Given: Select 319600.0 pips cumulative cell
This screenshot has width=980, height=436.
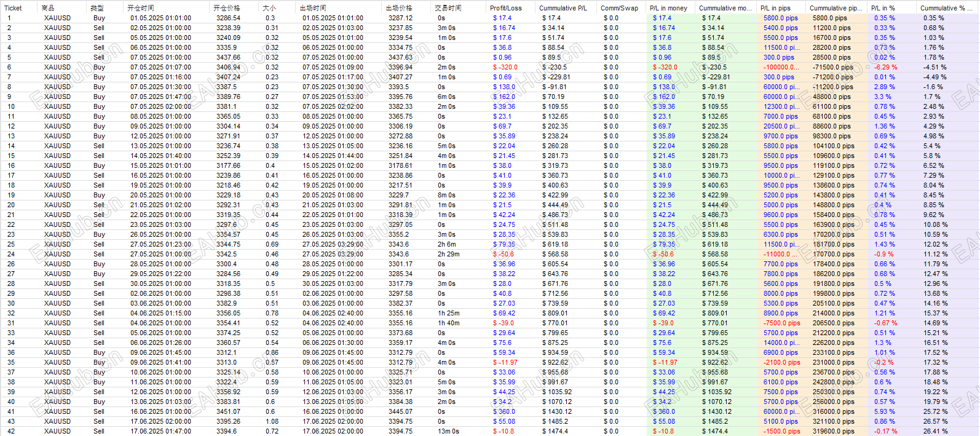Looking at the screenshot, I should tap(834, 431).
